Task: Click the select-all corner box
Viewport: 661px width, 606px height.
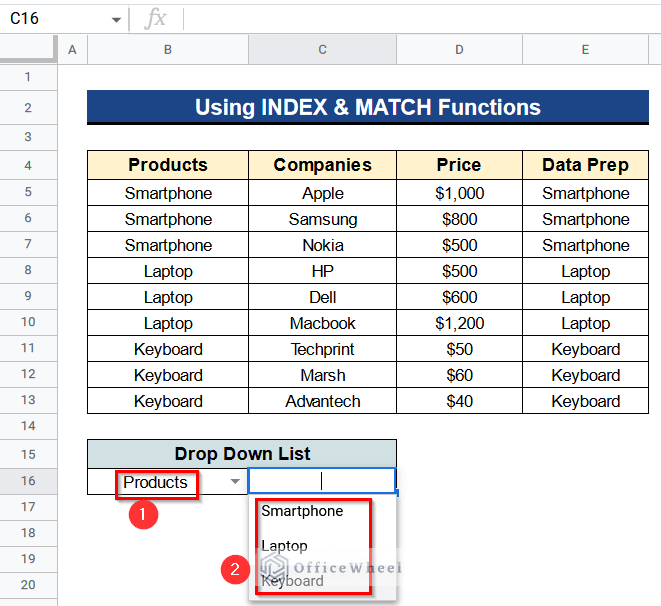Action: coord(28,49)
